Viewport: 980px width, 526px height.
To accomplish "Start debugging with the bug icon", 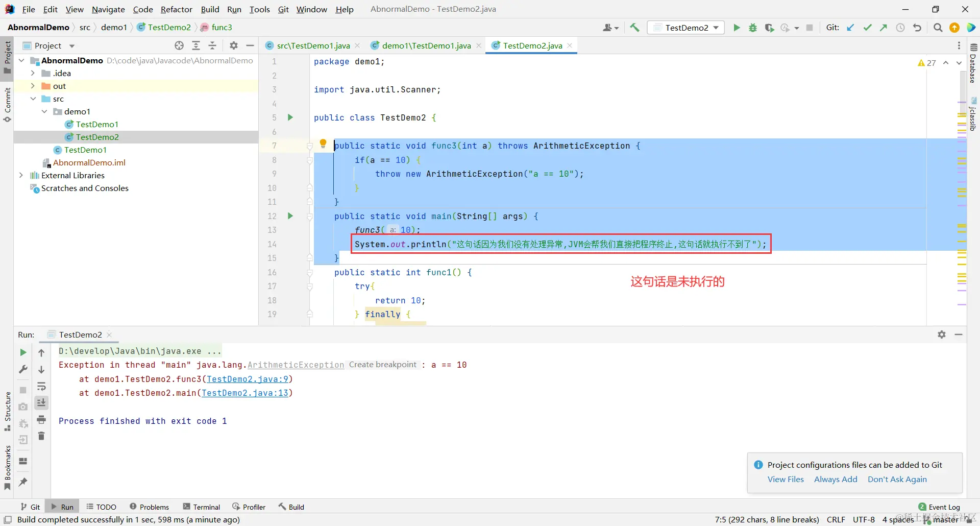I will point(753,28).
